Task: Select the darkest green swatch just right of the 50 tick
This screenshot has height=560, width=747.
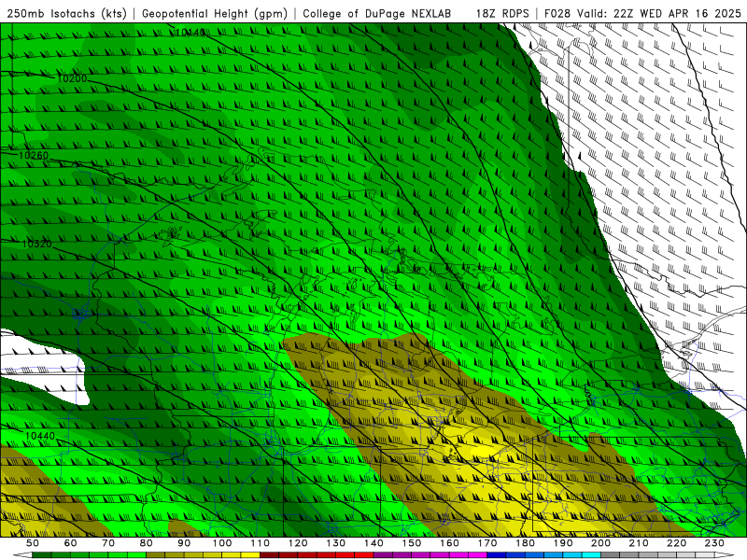Action: click(x=41, y=555)
